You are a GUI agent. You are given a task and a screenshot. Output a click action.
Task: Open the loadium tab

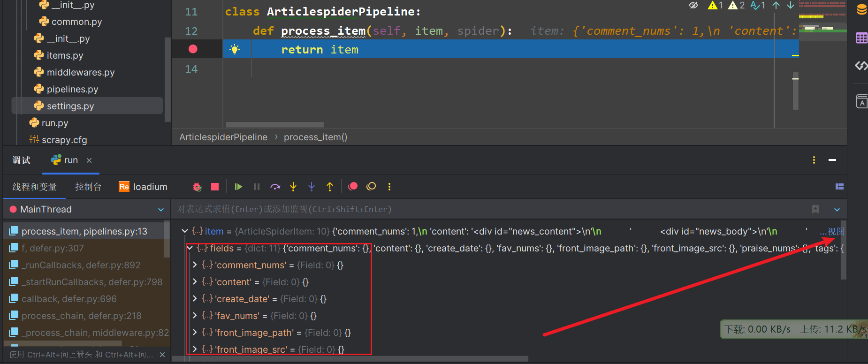(x=143, y=187)
